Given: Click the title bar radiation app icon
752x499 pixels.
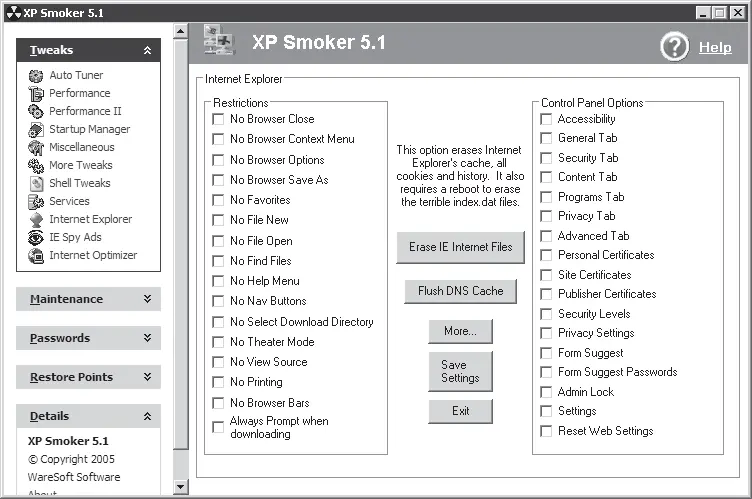Looking at the screenshot, I should (x=13, y=12).
